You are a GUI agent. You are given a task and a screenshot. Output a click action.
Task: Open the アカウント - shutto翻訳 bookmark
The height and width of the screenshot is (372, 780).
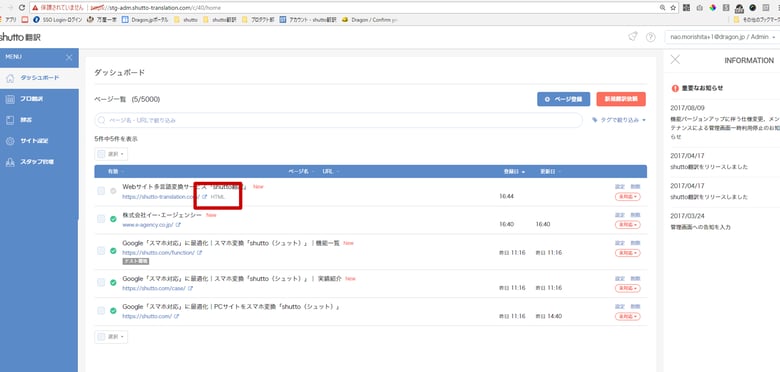[x=308, y=20]
